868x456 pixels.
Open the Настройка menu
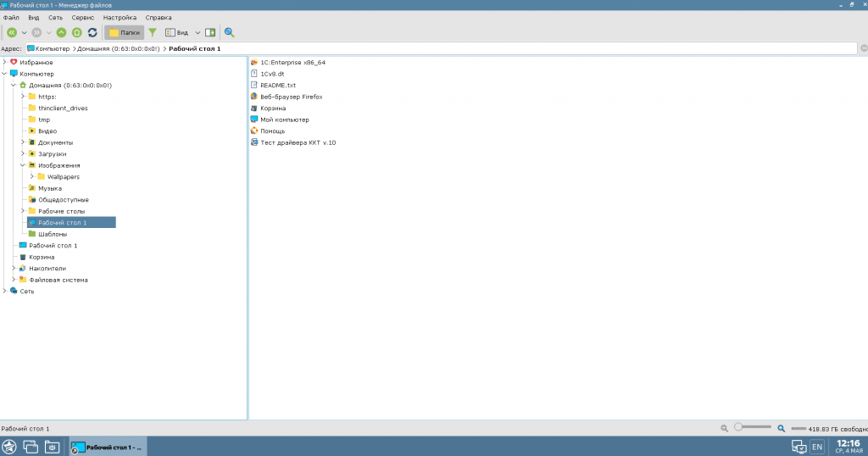pyautogui.click(x=120, y=18)
